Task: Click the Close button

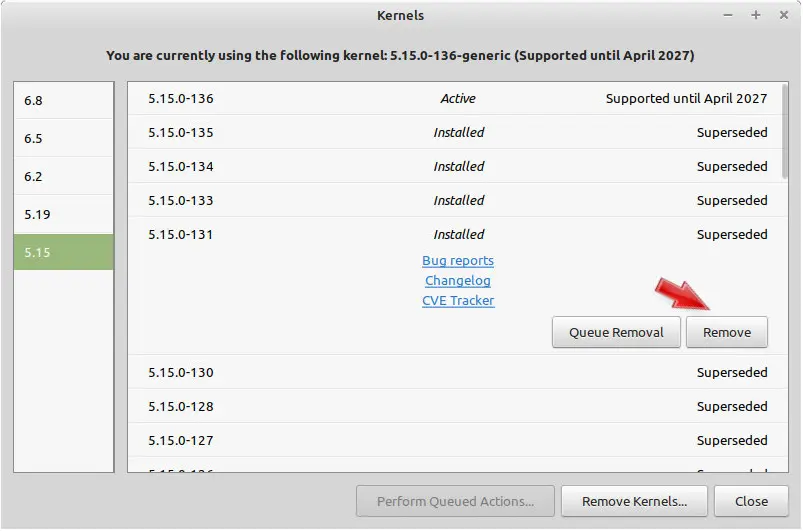Action: click(x=751, y=501)
